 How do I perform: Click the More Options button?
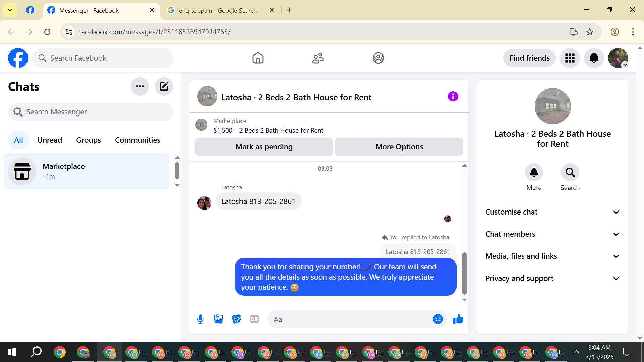pyautogui.click(x=399, y=147)
